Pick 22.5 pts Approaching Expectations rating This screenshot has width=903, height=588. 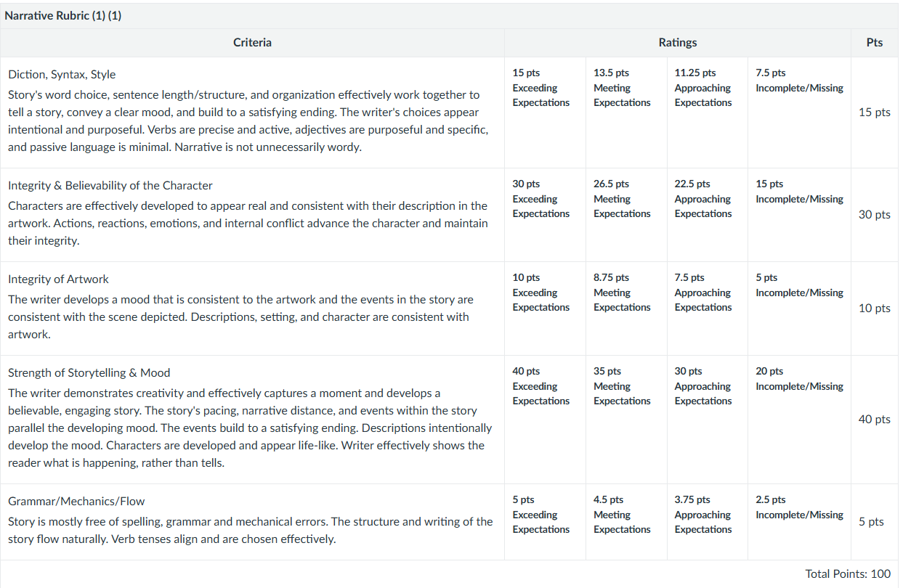click(702, 199)
